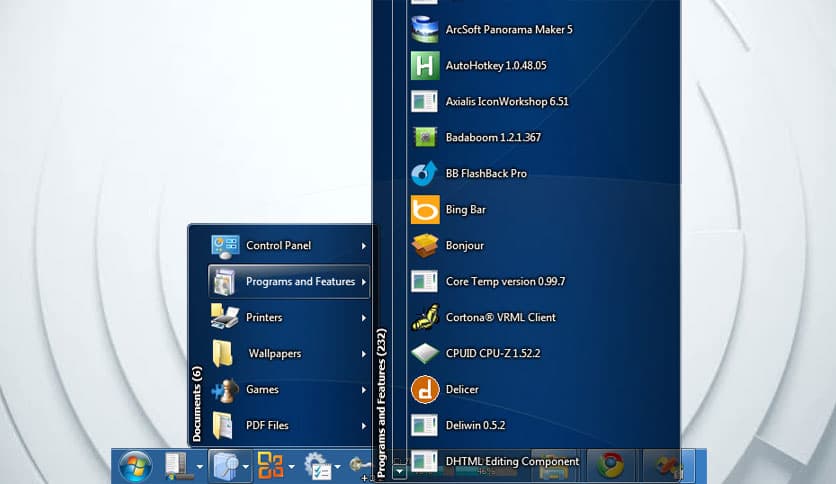
Task: Click scroll-down arrow below Programs and Features list
Action: (399, 471)
